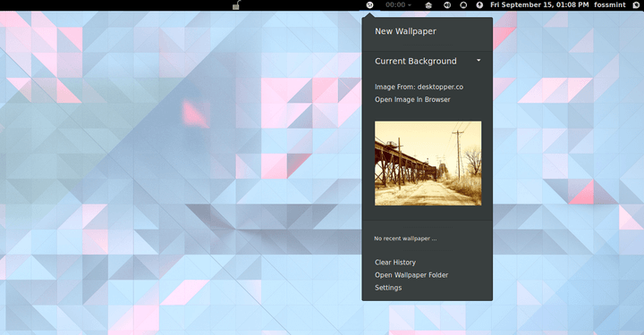Select New Wallpaper in the menu
The width and height of the screenshot is (644, 335).
(x=405, y=31)
